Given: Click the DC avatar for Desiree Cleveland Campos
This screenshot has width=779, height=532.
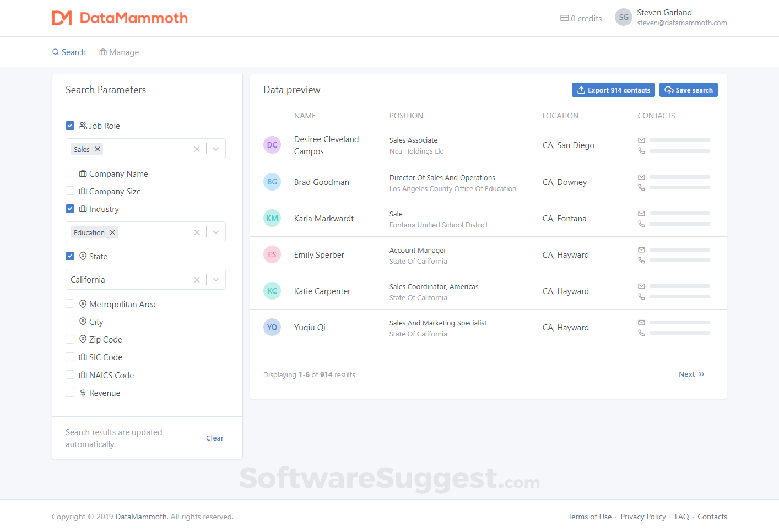Looking at the screenshot, I should coord(272,145).
